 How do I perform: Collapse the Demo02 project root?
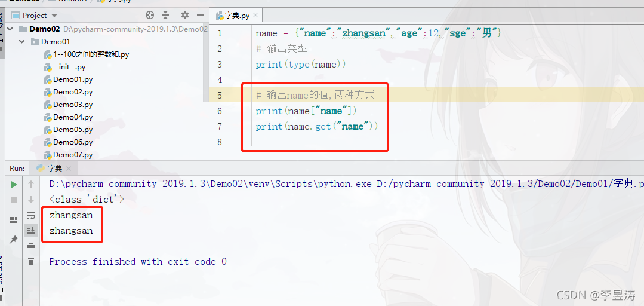click(11, 29)
